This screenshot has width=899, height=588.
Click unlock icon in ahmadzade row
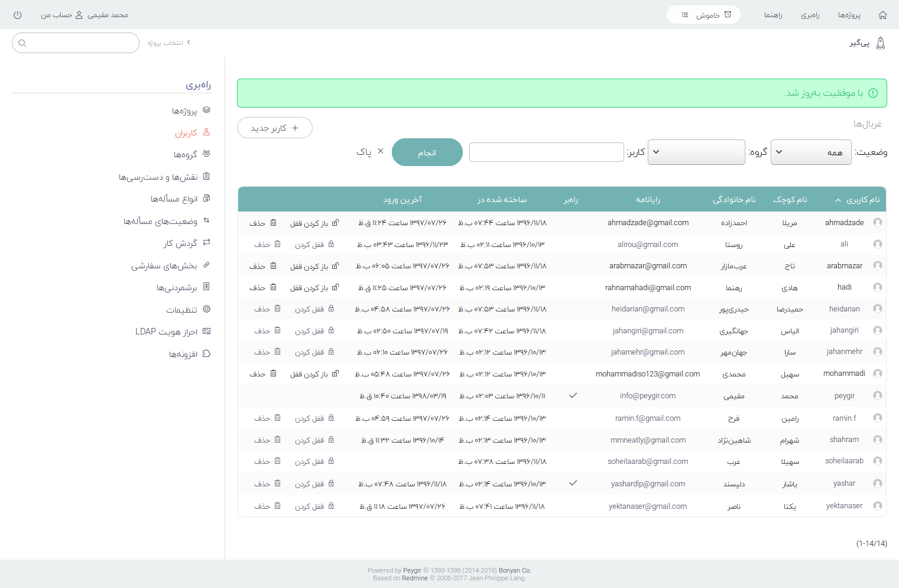pyautogui.click(x=335, y=223)
